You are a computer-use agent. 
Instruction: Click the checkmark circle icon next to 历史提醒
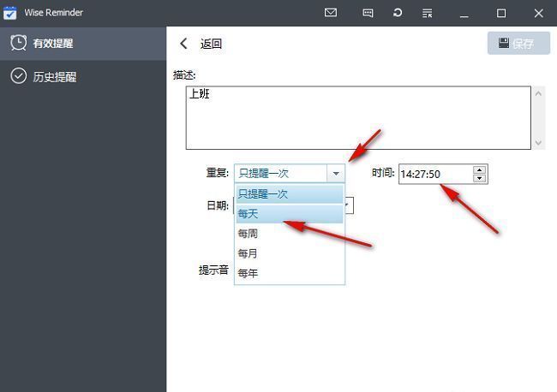pos(18,76)
